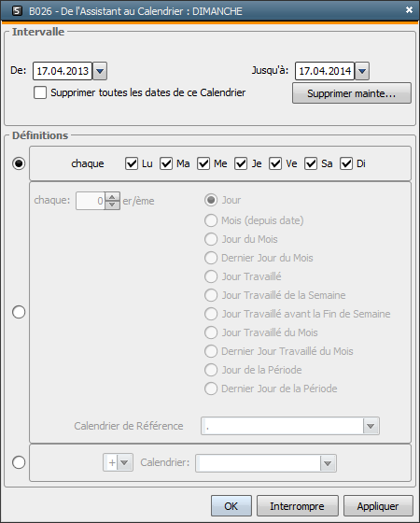Click the Interrompre button
420x523 pixels.
[x=298, y=506]
